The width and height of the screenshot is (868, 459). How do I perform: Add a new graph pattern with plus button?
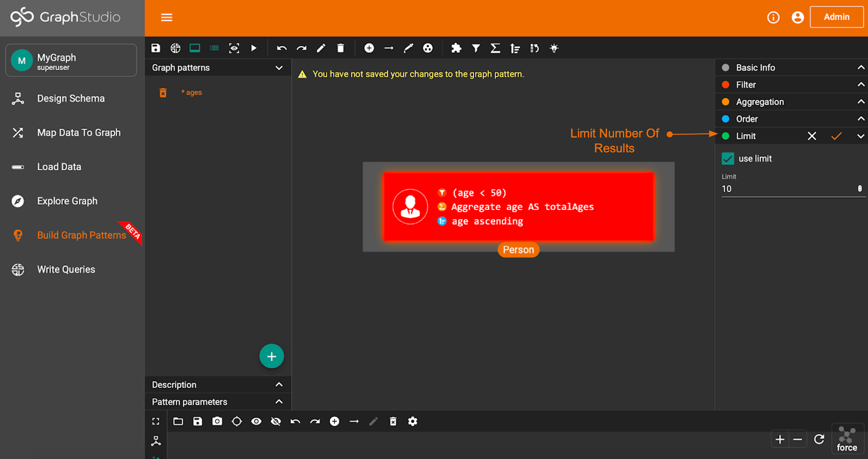point(272,356)
